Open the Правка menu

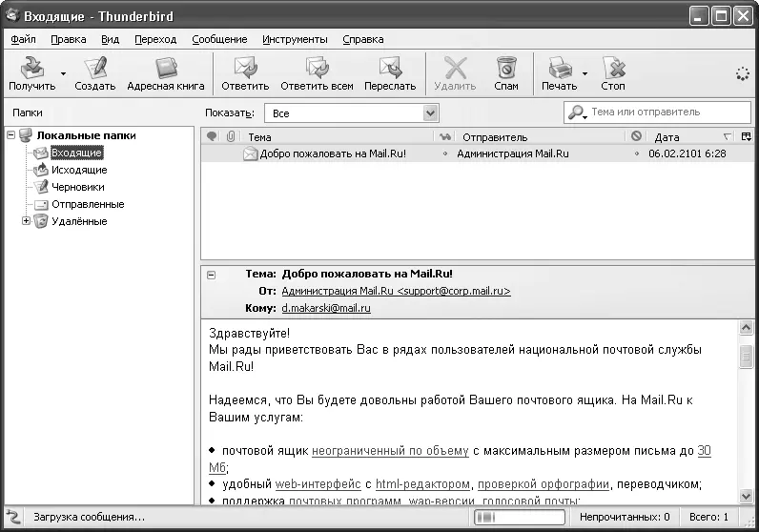[x=69, y=39]
